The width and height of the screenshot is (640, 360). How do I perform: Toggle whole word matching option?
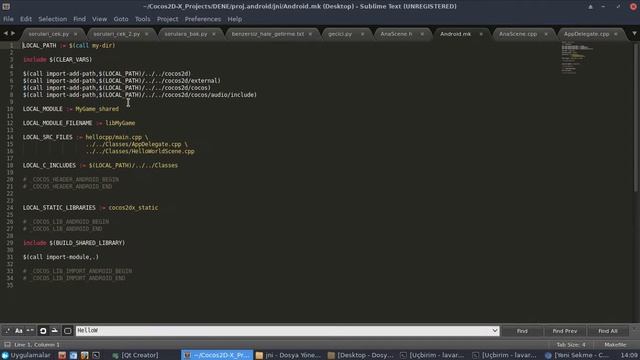tap(31, 331)
